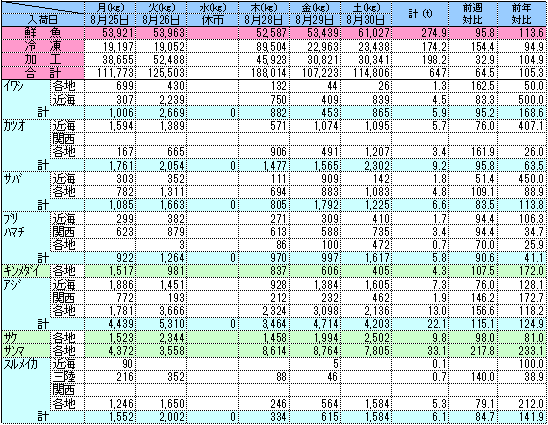Click the 前年対比 column header
The height and width of the screenshot is (425, 548).
pos(521,14)
